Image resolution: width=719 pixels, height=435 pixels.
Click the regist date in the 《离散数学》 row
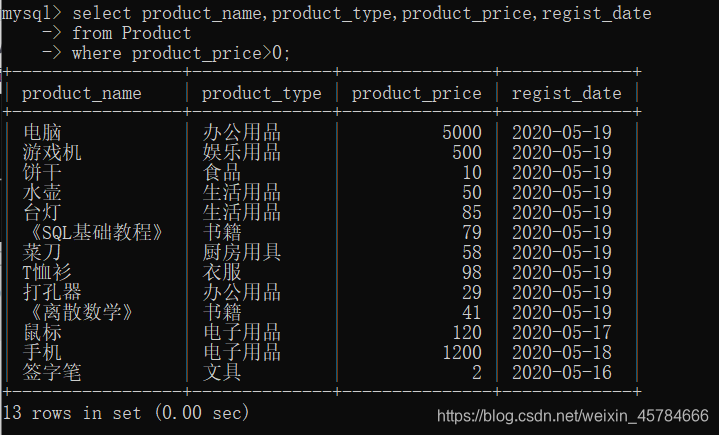pos(562,313)
